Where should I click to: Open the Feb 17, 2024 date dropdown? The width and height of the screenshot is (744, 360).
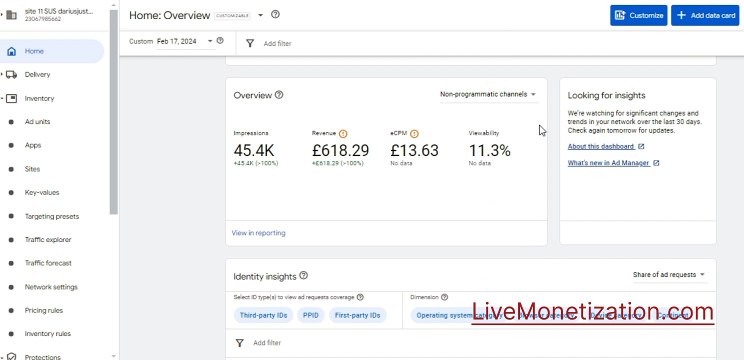click(x=185, y=41)
